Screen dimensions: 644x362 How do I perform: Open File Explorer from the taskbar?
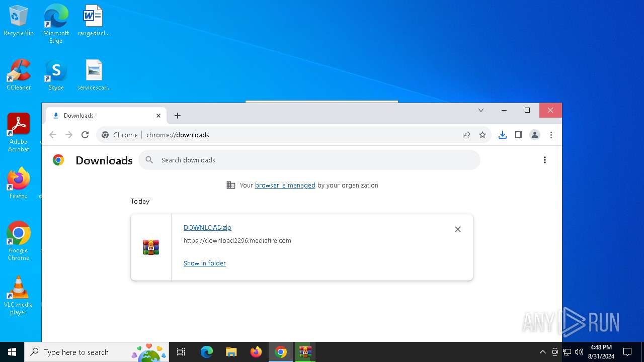click(x=231, y=352)
